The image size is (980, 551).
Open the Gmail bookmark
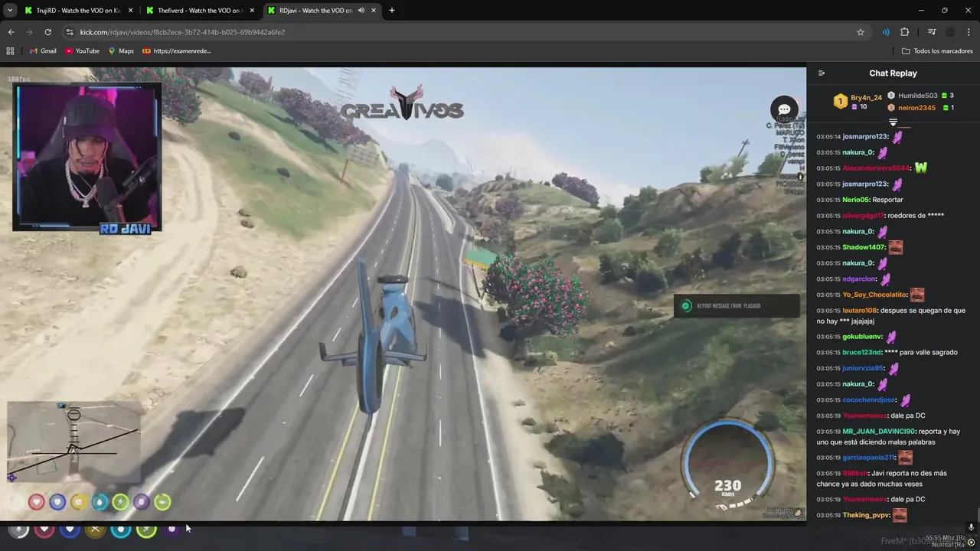coord(43,51)
